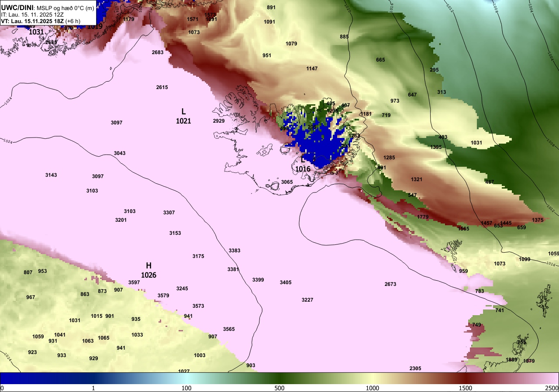559x392 pixels.
Task: Click the 2305 height value
Action: click(x=415, y=368)
